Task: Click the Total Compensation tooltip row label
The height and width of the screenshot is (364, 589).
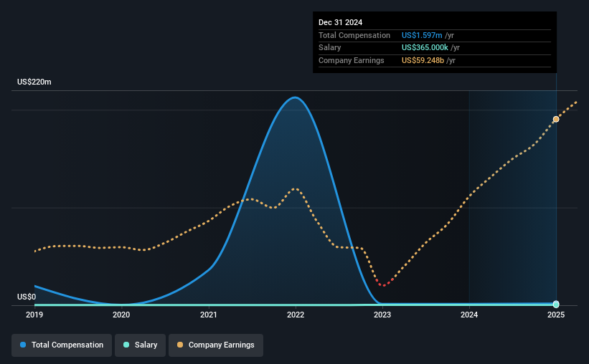Action: click(354, 35)
